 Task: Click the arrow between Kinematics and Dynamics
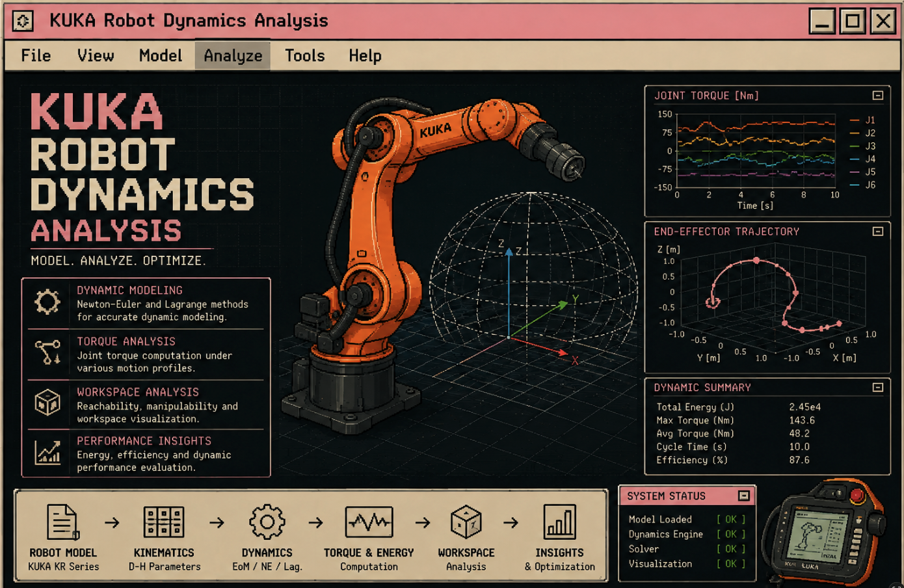[x=217, y=522]
